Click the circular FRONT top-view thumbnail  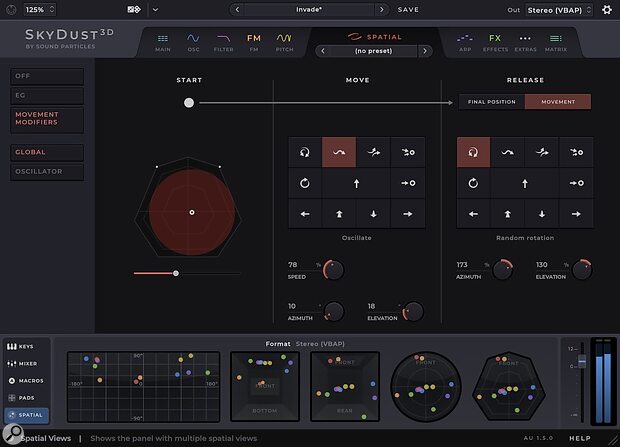pos(426,387)
